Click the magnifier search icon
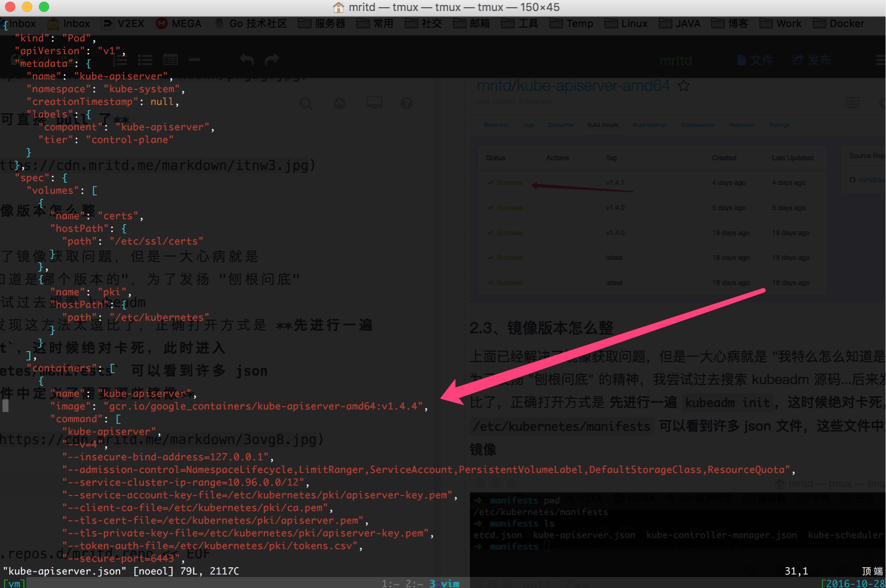This screenshot has width=886, height=588. (x=306, y=103)
